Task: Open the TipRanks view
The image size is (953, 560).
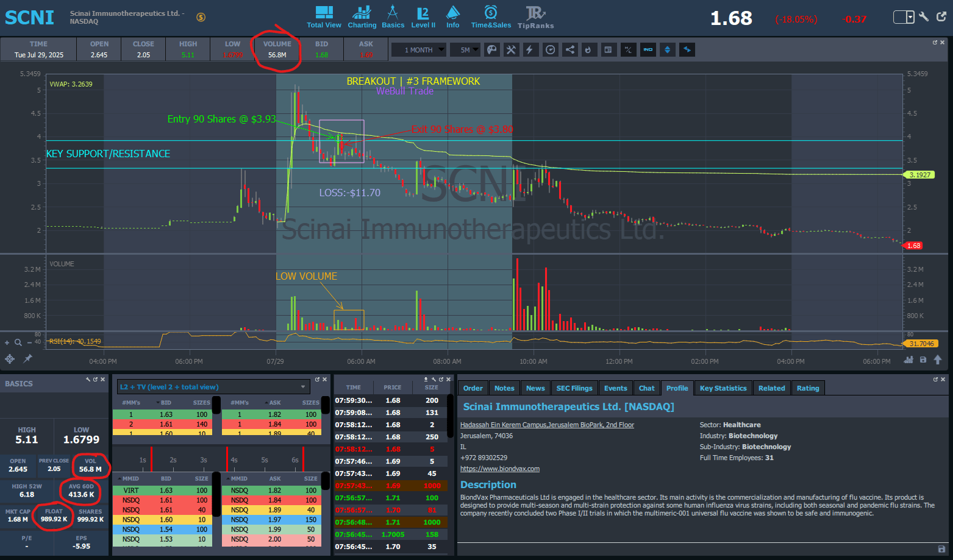Action: point(535,16)
